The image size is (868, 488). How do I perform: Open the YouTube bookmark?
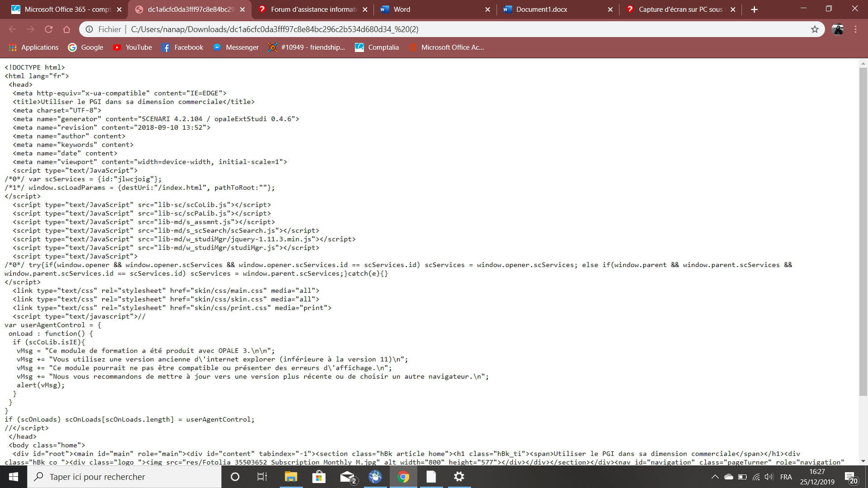[x=132, y=47]
